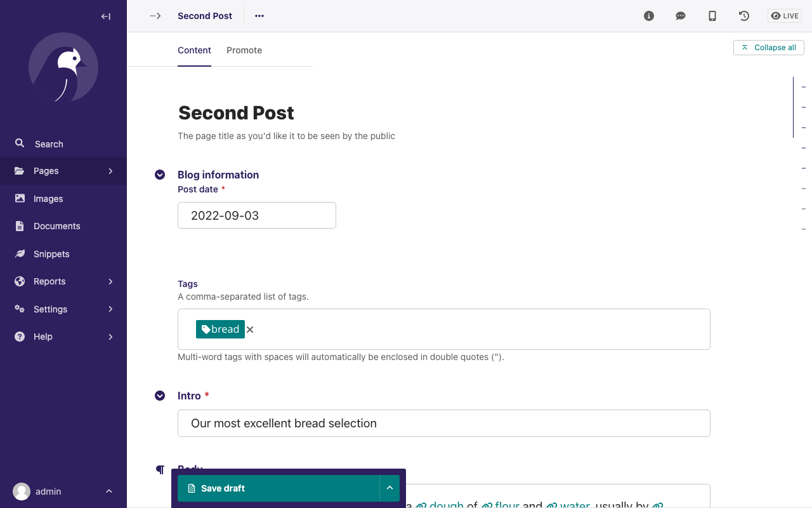Switch to the Content tab
812x508 pixels.
tap(194, 50)
